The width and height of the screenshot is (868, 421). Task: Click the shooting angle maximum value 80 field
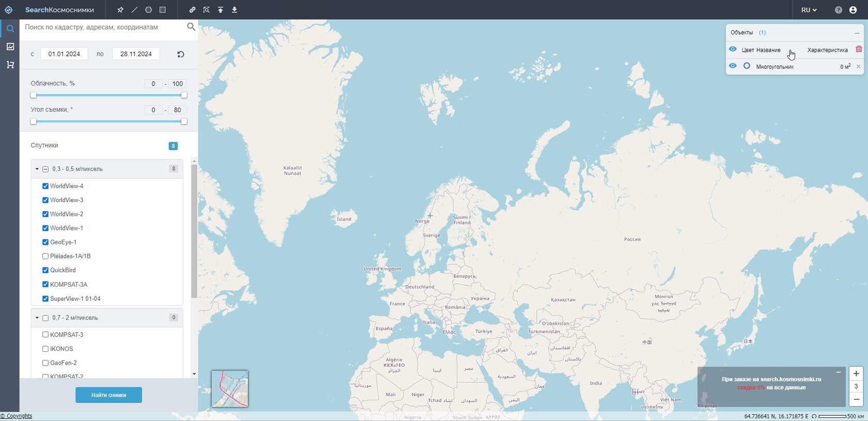click(x=178, y=110)
